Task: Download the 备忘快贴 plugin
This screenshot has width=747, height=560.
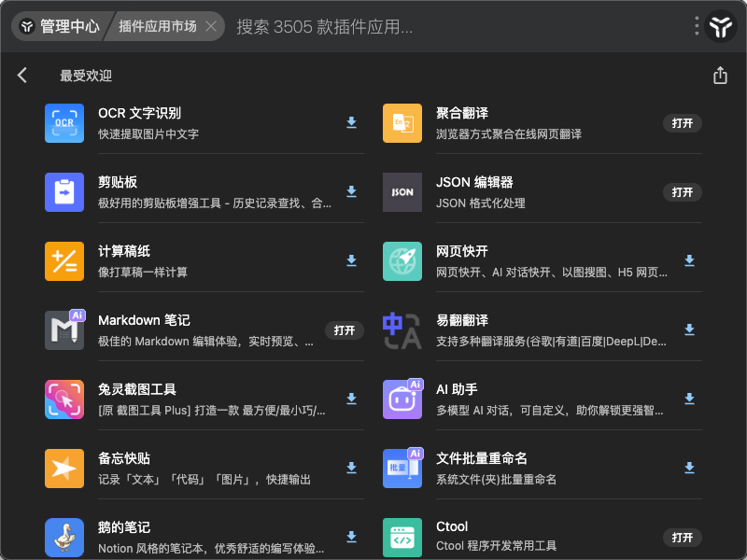Action: [x=352, y=468]
